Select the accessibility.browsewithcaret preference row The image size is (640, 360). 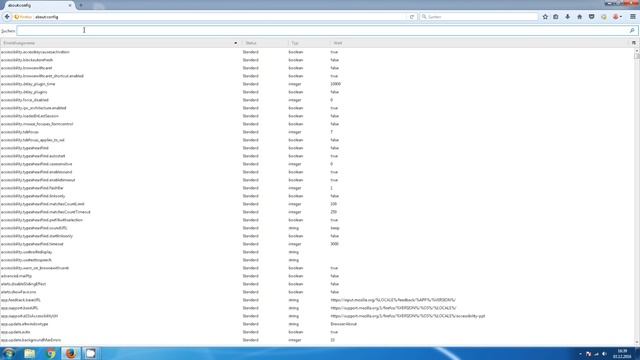[317, 68]
